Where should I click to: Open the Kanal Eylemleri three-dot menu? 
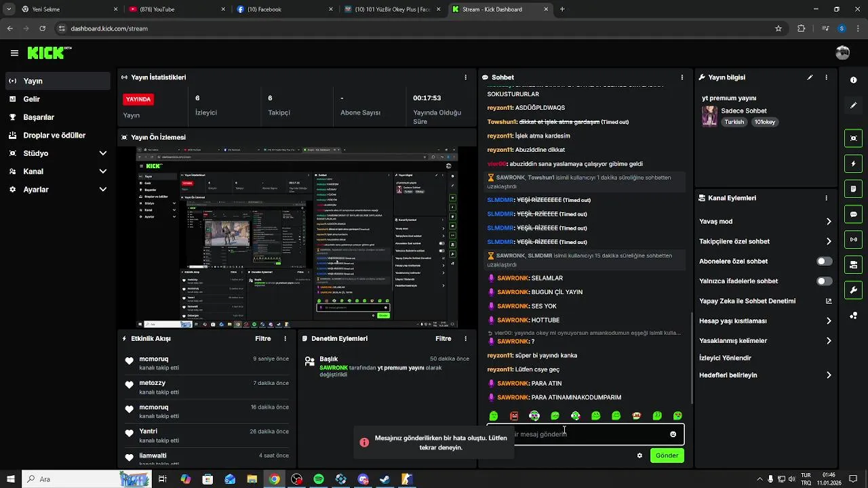[826, 198]
